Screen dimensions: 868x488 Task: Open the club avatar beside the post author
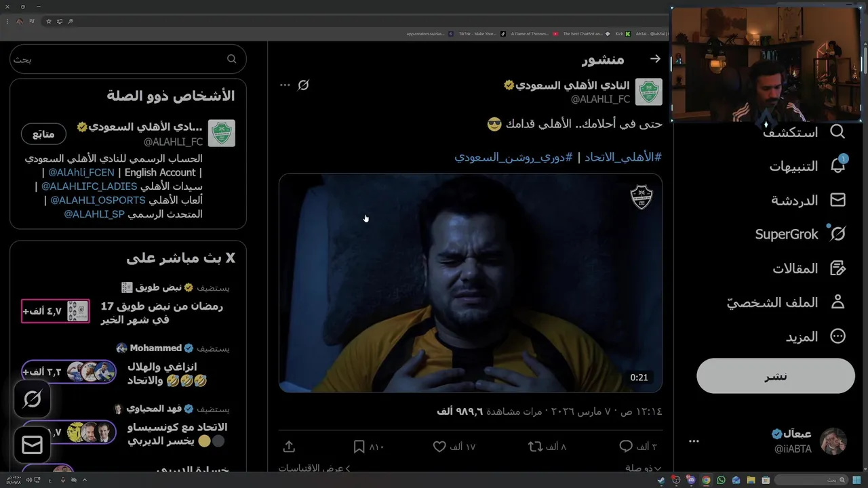pos(648,92)
